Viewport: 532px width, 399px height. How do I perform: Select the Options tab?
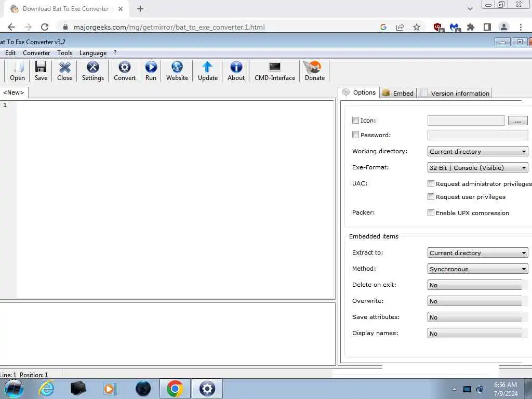(x=359, y=92)
